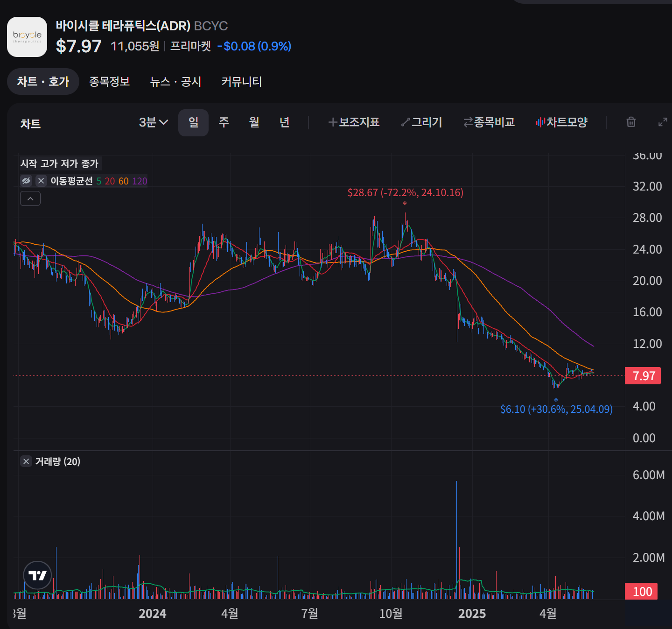This screenshot has width=672, height=629.
Task: Click the 6.00M volume axis label
Action: [649, 475]
